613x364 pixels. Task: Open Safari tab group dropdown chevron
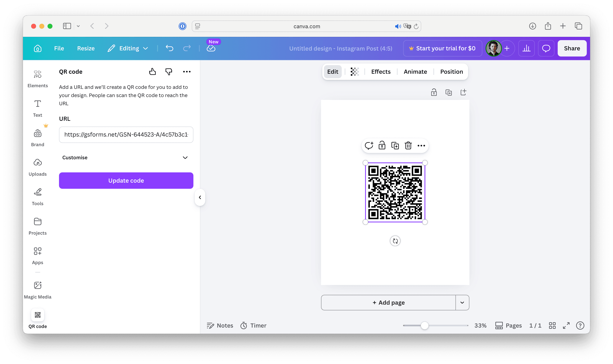click(78, 26)
